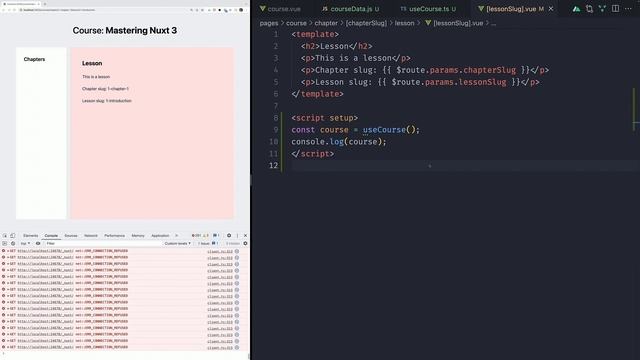Click the 'chapter' breadcrumb segment
The width and height of the screenshot is (640, 360).
[x=326, y=23]
